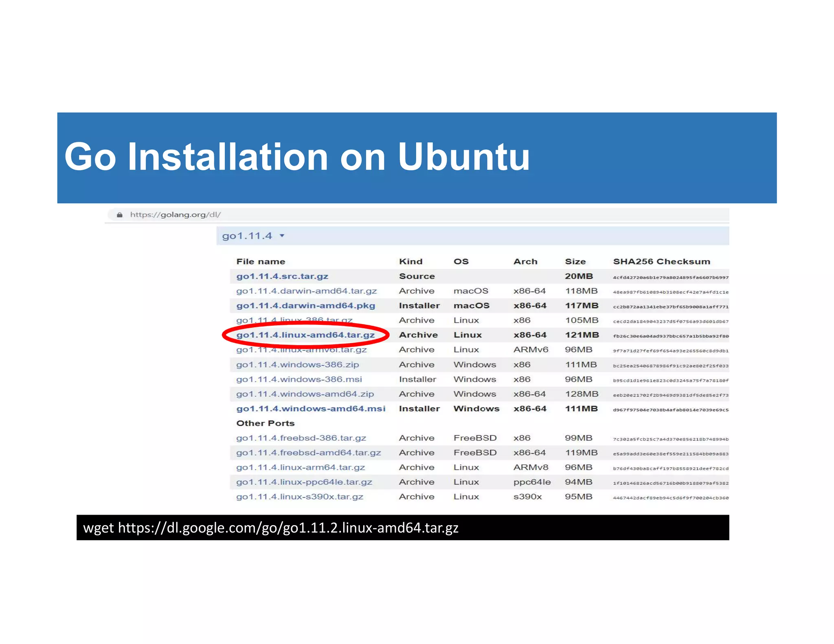Click 94MB size in linux-ppc64le row
Viewport: 834px width, 644px height.
click(x=578, y=482)
